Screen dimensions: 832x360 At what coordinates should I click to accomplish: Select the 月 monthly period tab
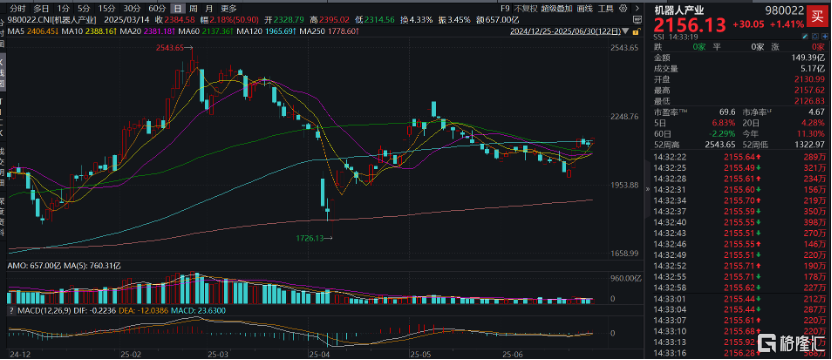209,8
